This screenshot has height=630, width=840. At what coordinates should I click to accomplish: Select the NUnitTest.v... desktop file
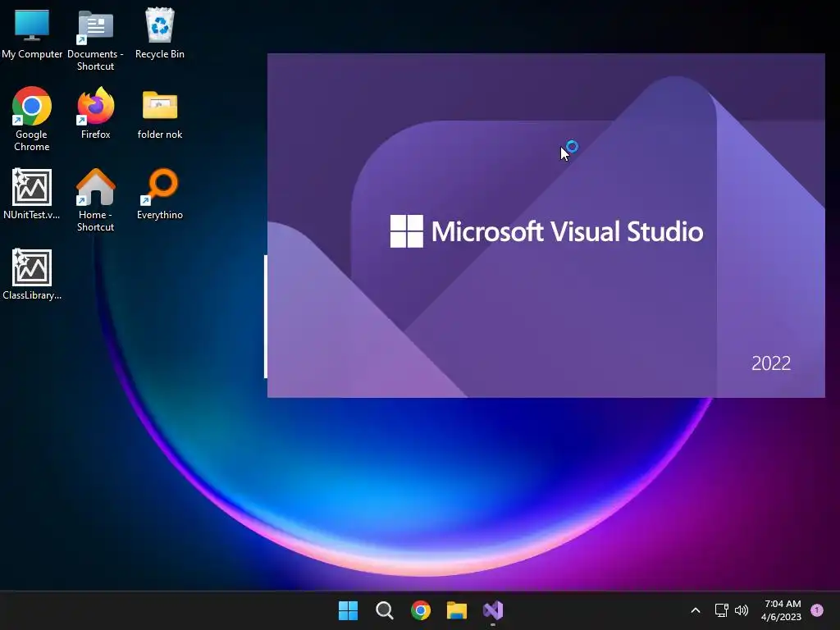32,194
